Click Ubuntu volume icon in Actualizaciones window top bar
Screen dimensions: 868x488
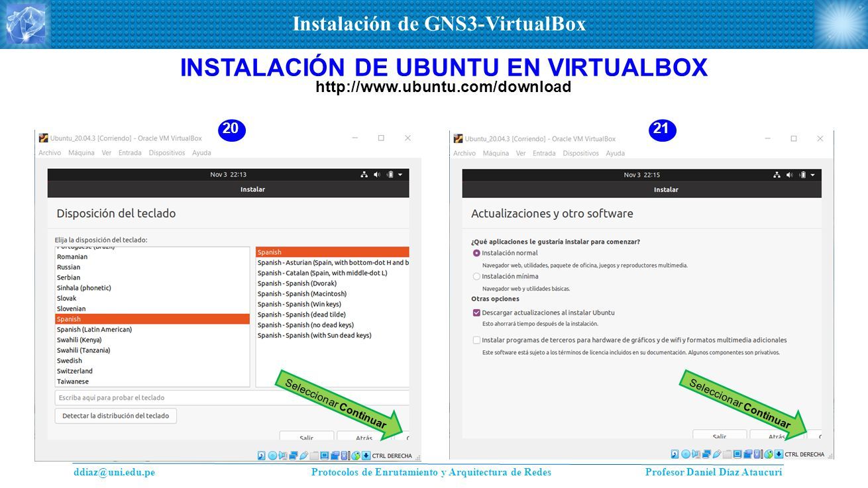tap(790, 175)
